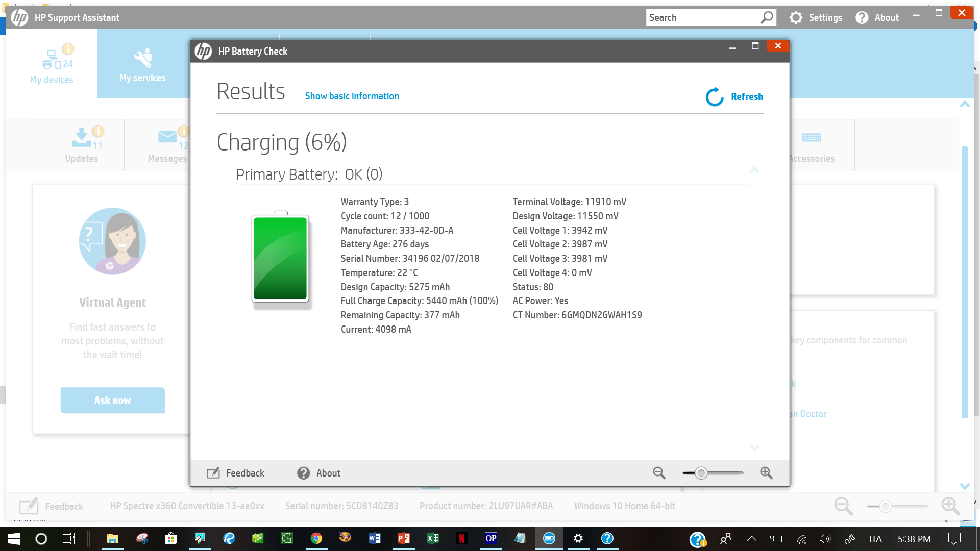Switch to My devices tab

51,63
